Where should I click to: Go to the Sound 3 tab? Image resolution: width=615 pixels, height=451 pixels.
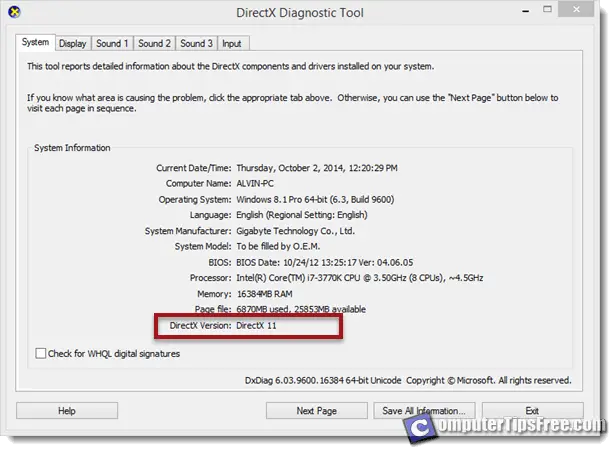197,44
